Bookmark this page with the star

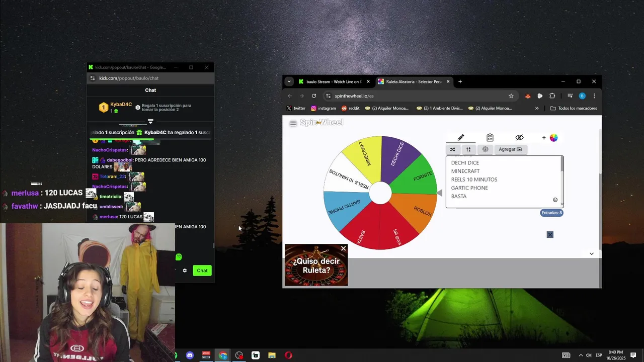(511, 96)
